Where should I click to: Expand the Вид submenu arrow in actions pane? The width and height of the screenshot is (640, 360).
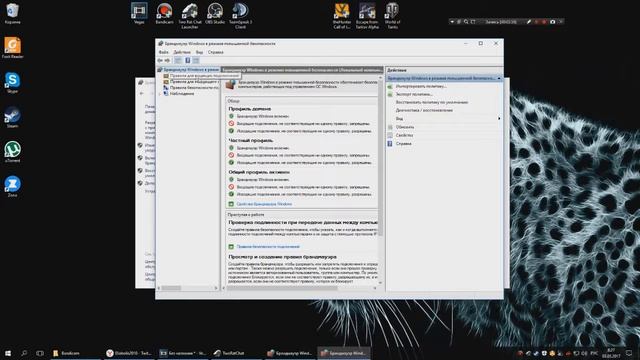point(499,118)
